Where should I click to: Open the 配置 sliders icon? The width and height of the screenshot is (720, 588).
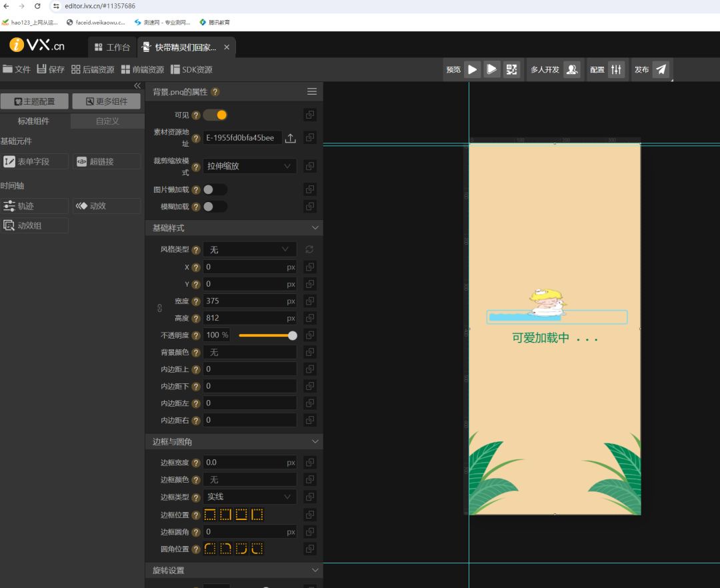pos(616,69)
